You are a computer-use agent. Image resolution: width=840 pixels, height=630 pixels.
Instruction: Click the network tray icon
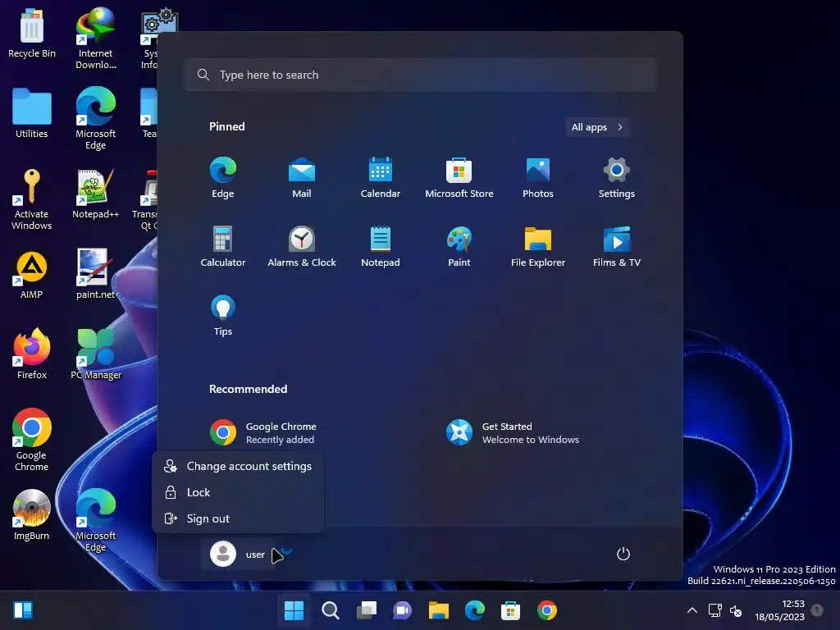(715, 610)
